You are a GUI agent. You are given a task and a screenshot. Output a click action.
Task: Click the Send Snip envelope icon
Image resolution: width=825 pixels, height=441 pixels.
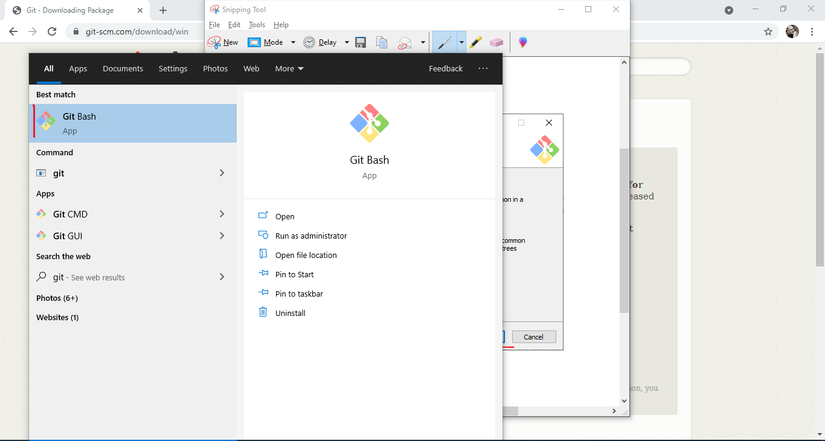pyautogui.click(x=404, y=43)
